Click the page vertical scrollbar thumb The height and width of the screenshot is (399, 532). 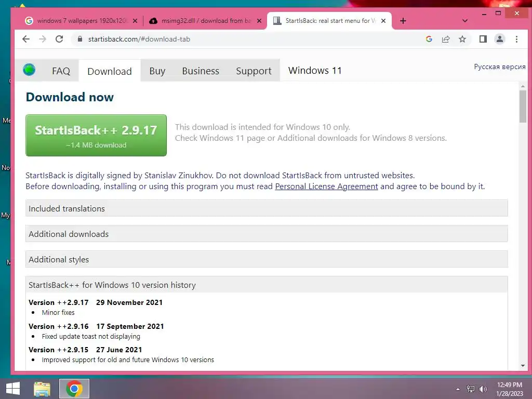click(523, 107)
